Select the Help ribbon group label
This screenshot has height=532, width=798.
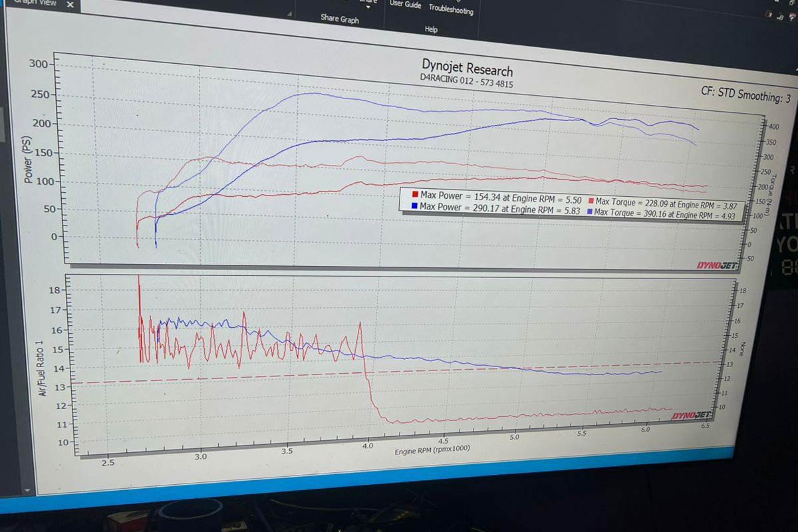pyautogui.click(x=431, y=30)
